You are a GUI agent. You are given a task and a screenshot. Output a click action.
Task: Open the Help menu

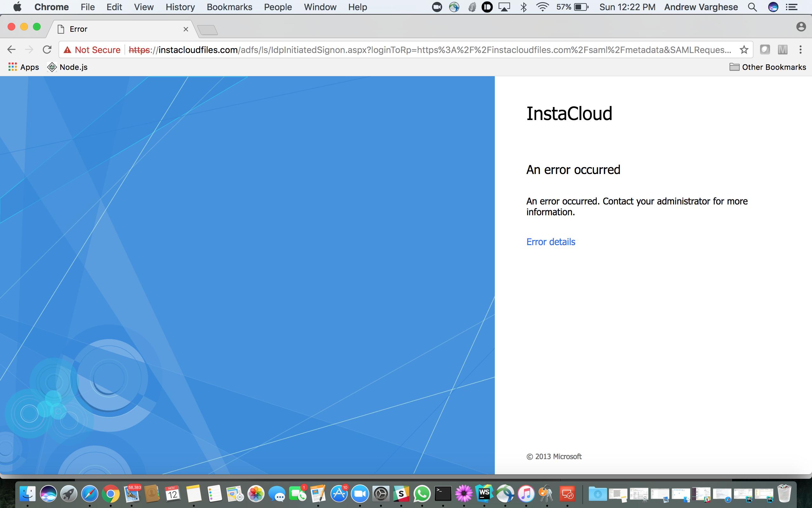[357, 7]
